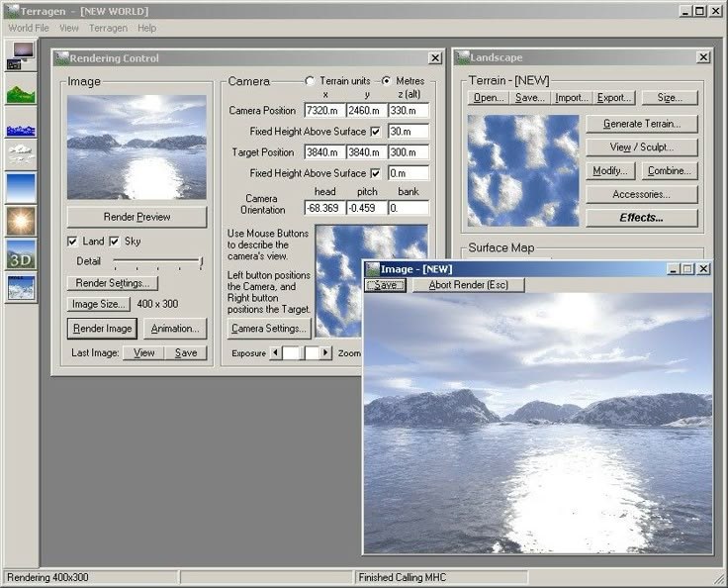Viewport: 728px width, 588px height.
Task: Open the terrain Size... dialog
Action: tap(670, 98)
